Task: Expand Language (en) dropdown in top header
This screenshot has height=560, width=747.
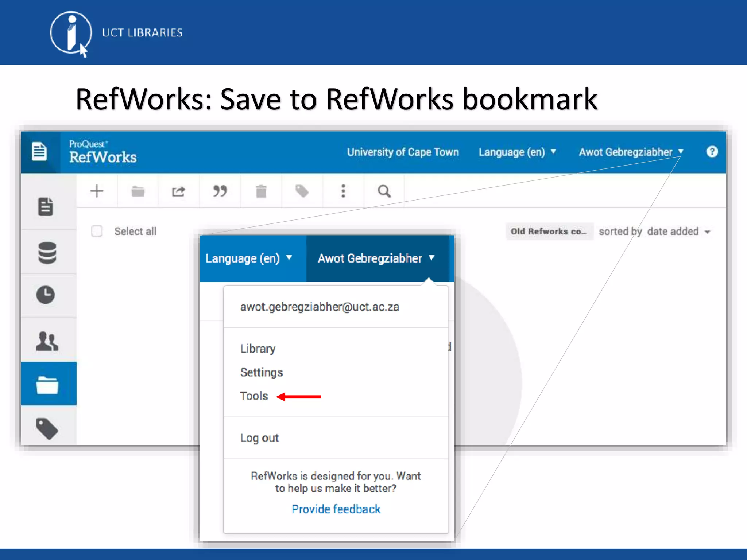Action: [517, 152]
